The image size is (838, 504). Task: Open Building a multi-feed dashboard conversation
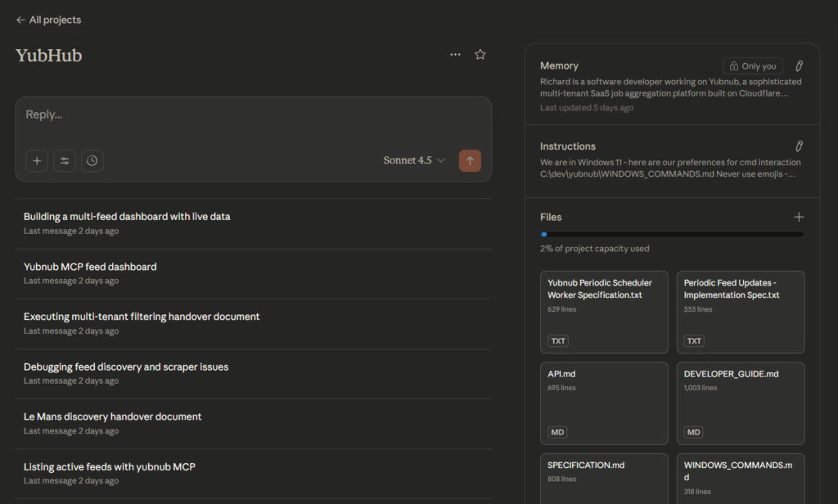tap(127, 217)
